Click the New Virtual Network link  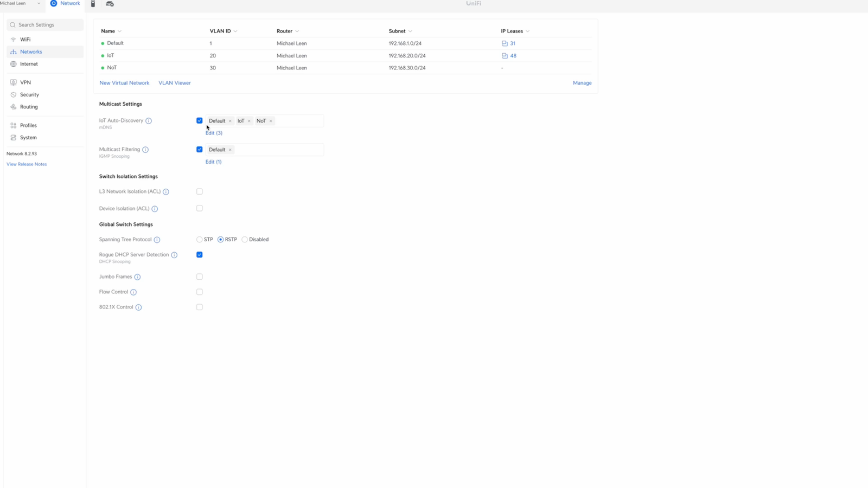click(124, 82)
